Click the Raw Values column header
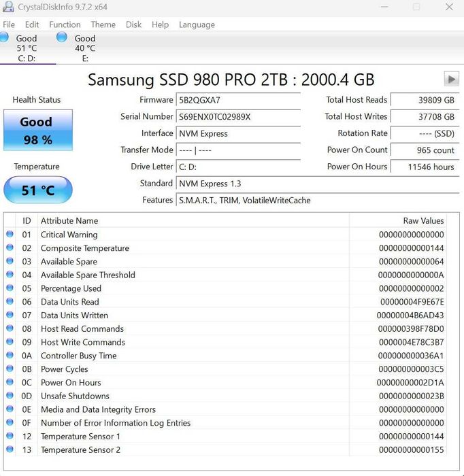Viewport: 464px width, 476px height. [398, 221]
